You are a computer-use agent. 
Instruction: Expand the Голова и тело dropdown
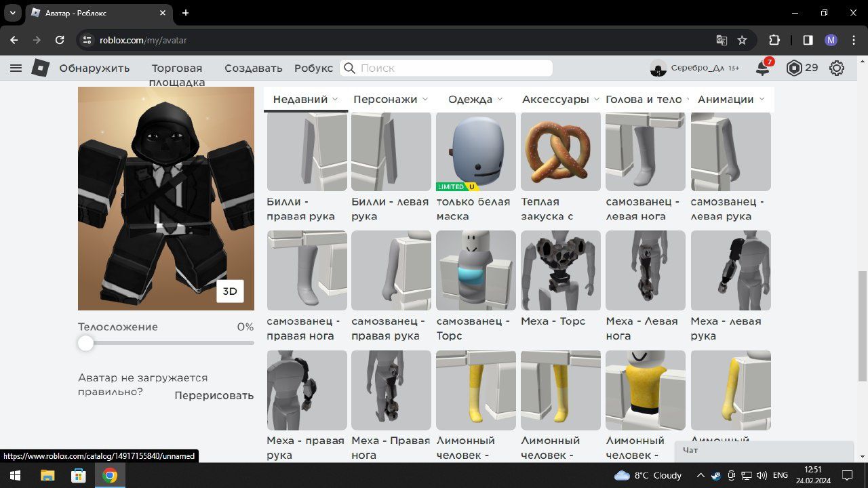(x=648, y=99)
